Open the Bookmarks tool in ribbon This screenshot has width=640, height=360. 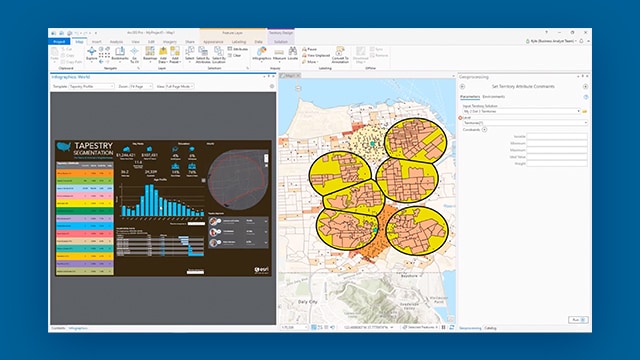coord(120,53)
